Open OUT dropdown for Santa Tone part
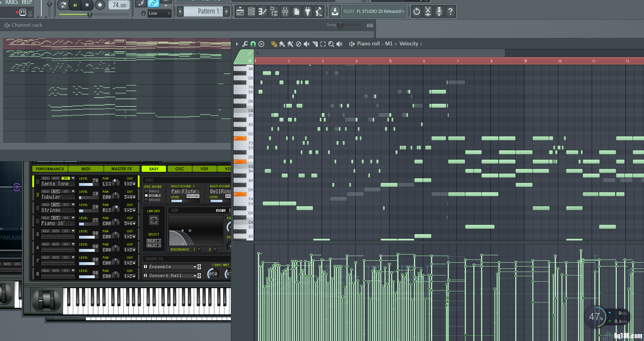Viewport: 644px width, 341px height. tap(130, 184)
